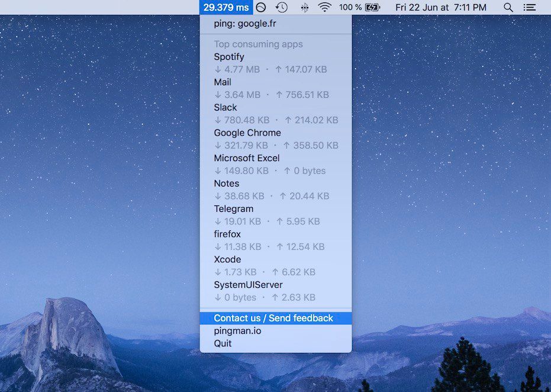Image resolution: width=551 pixels, height=392 pixels.
Task: Open the Wi-Fi menu bar icon
Action: pyautogui.click(x=324, y=7)
